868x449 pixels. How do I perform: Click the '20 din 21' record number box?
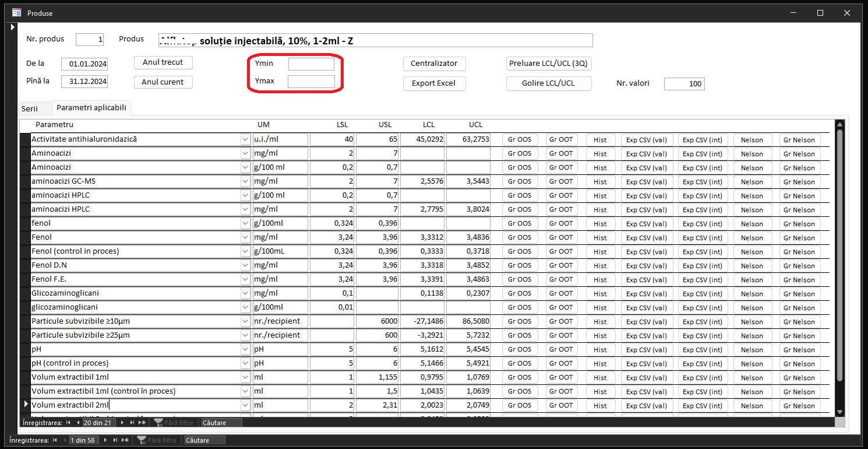[x=99, y=422]
